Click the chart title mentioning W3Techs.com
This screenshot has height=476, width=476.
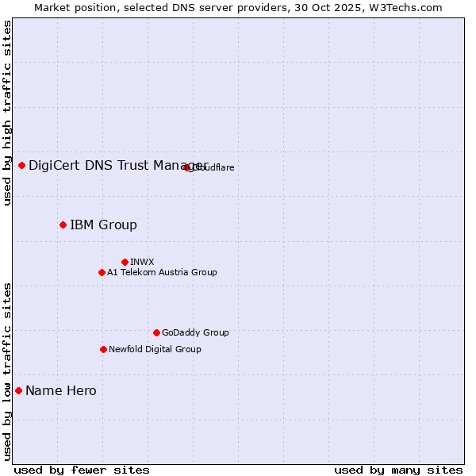pyautogui.click(x=238, y=7)
